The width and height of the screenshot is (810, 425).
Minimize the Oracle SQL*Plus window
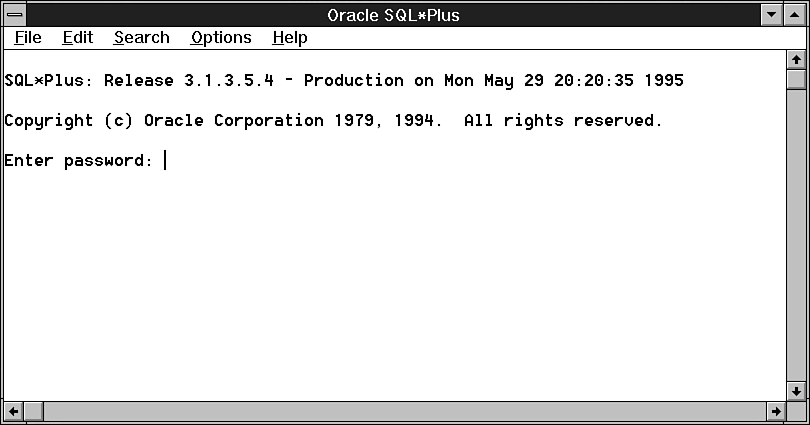pyautogui.click(x=772, y=14)
